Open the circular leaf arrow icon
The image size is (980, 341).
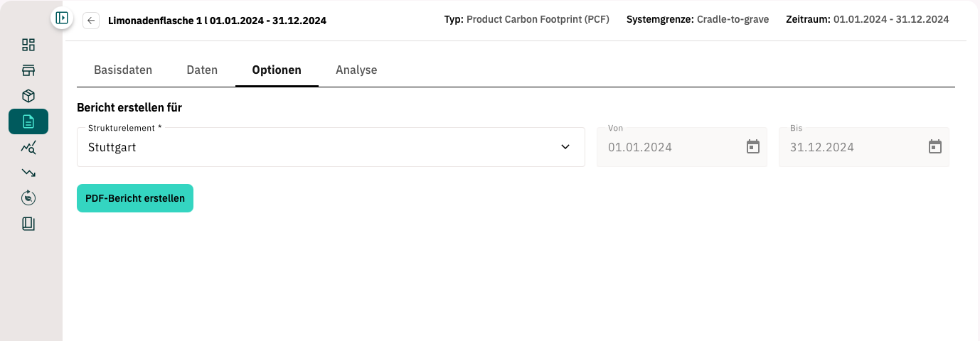point(28,197)
